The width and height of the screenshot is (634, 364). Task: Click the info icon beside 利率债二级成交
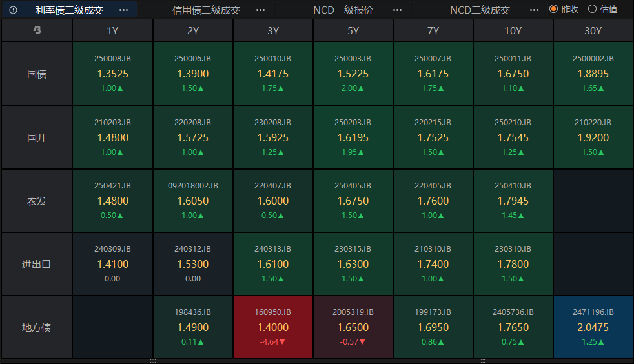(x=13, y=10)
